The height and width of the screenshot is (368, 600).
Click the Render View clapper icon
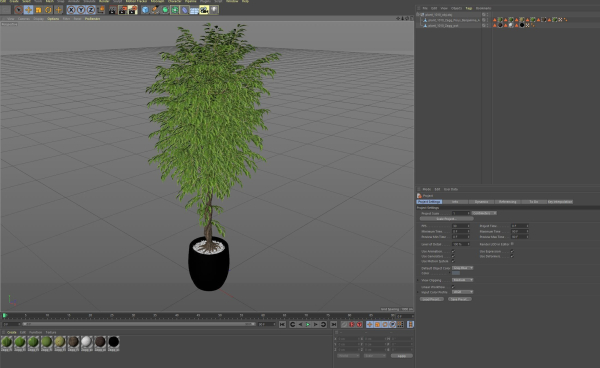(x=112, y=10)
